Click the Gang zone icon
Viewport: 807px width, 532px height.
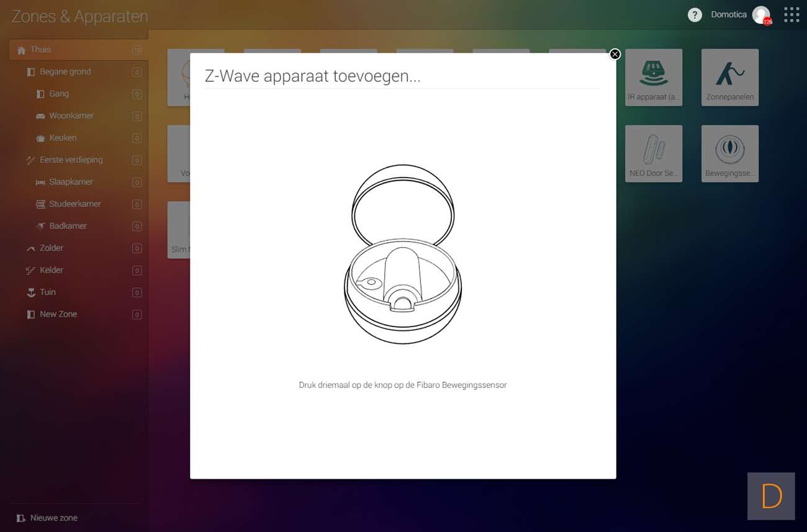click(40, 94)
